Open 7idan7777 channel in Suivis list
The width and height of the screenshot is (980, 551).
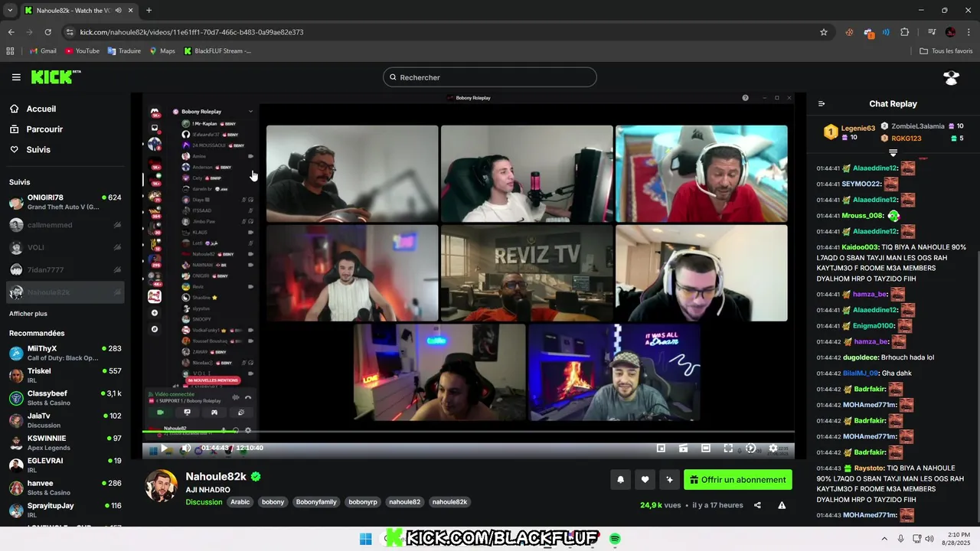[x=65, y=270]
